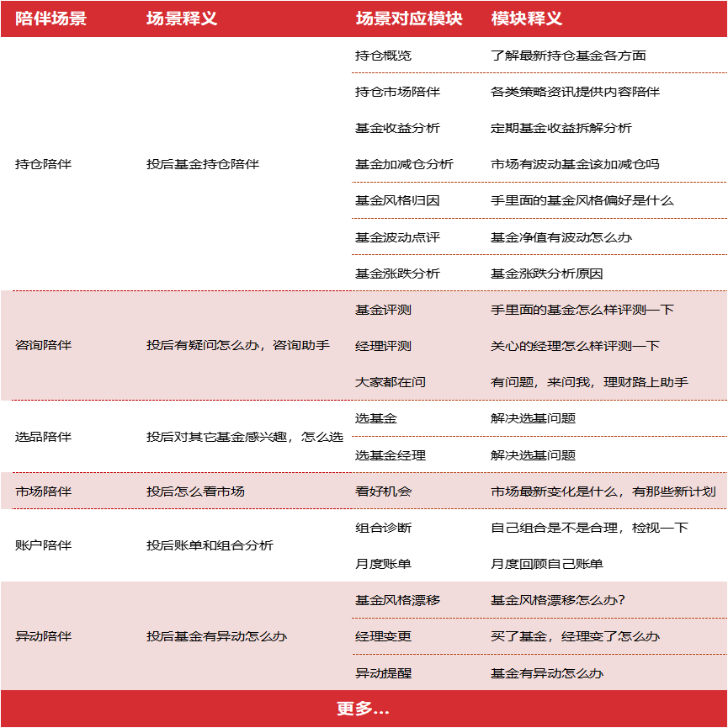This screenshot has width=728, height=728.
Task: Click 自己组合是不是合理，检视一下 text
Action: [x=589, y=528]
